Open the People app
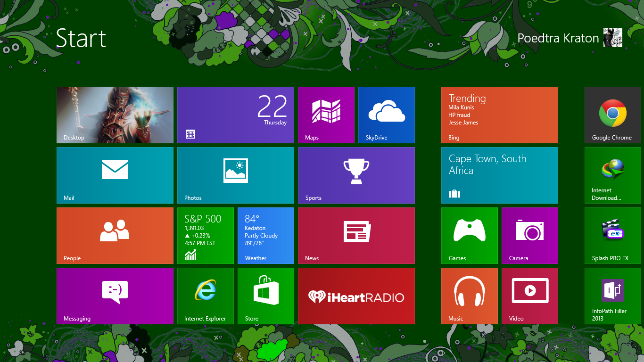The image size is (644, 362). (x=115, y=235)
